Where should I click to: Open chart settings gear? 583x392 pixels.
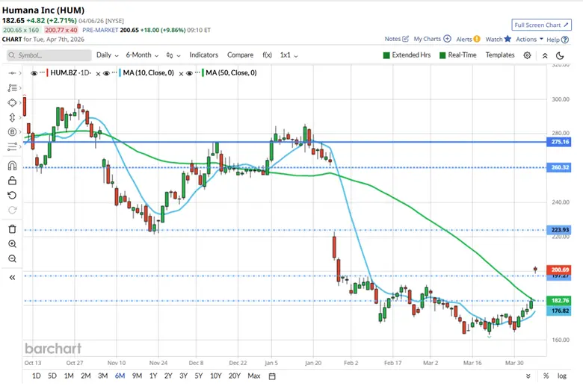coord(527,55)
